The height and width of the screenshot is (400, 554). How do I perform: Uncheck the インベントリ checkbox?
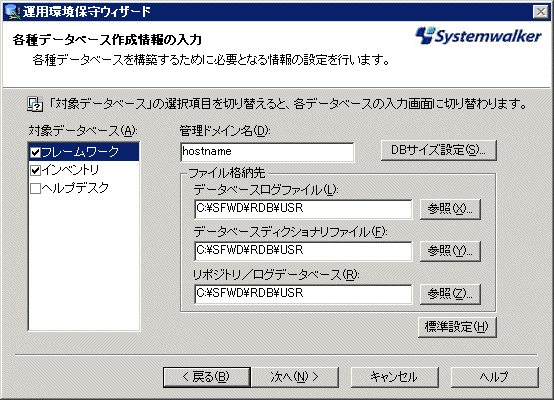36,170
